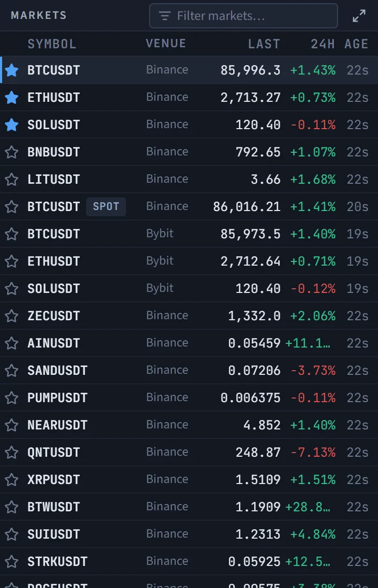Viewport: 378px width, 588px height.
Task: Focus the Filter markets input field
Action: point(244,16)
